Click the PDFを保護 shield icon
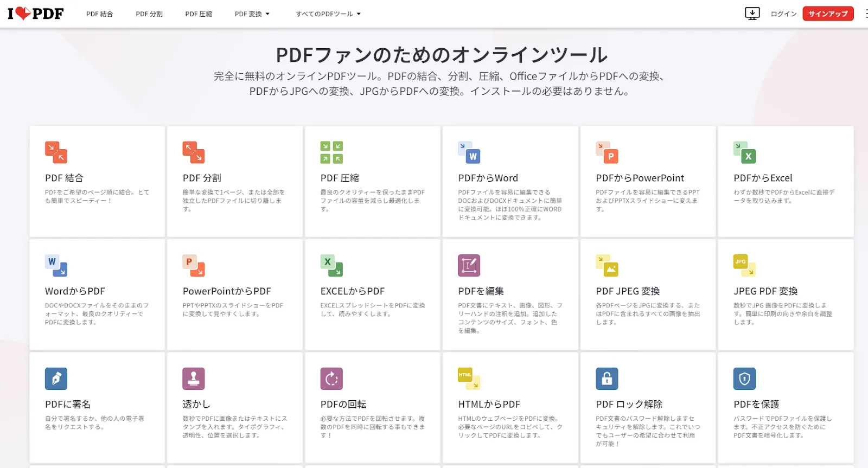 [744, 379]
